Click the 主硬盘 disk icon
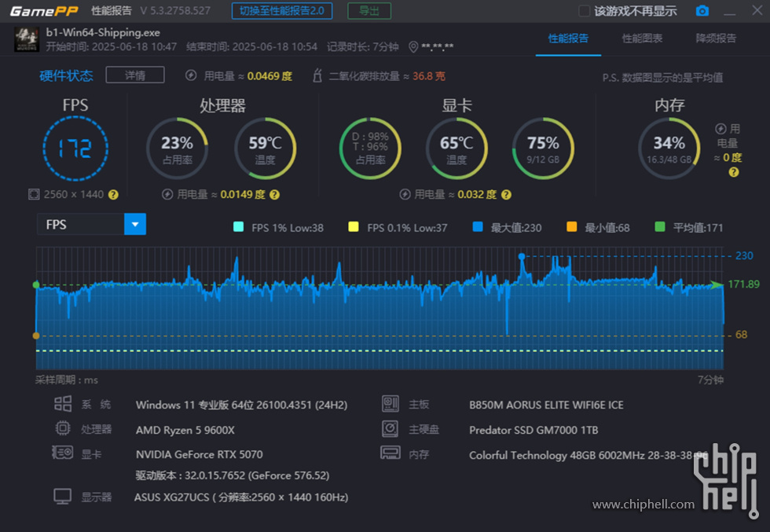The height and width of the screenshot is (532, 770). click(x=390, y=429)
